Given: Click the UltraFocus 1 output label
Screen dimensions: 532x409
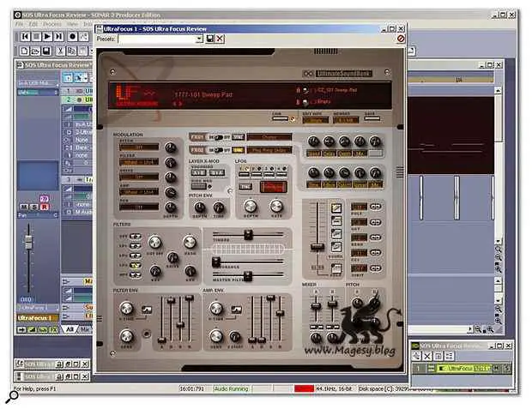Looking at the screenshot, I should (x=38, y=318).
